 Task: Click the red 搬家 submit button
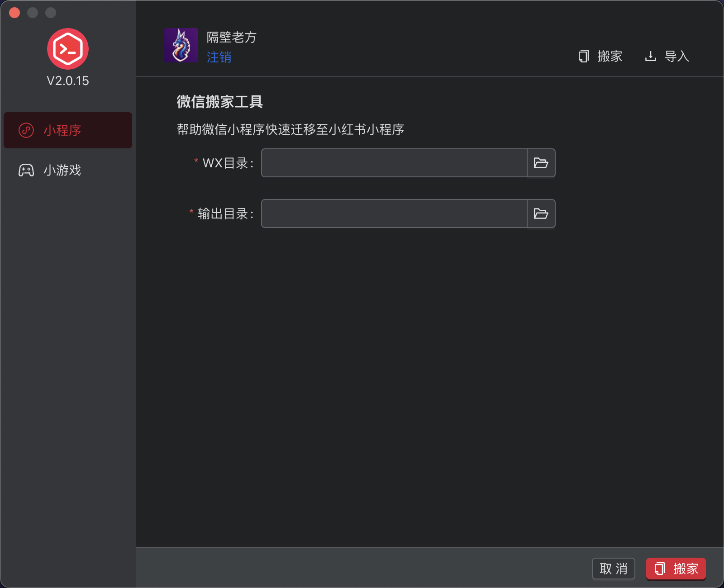(x=676, y=569)
